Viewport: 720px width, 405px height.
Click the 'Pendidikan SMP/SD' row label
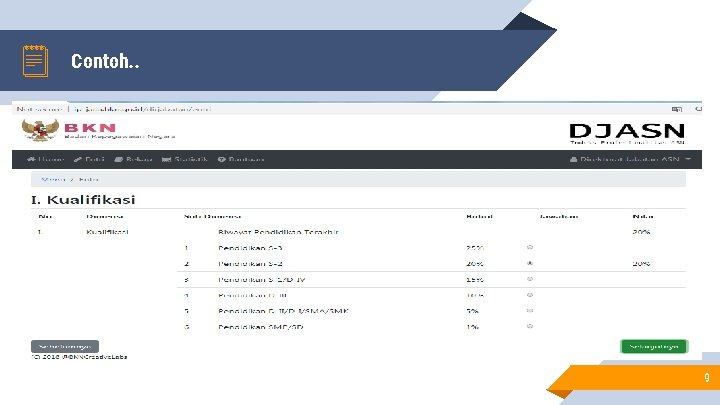coord(261,327)
